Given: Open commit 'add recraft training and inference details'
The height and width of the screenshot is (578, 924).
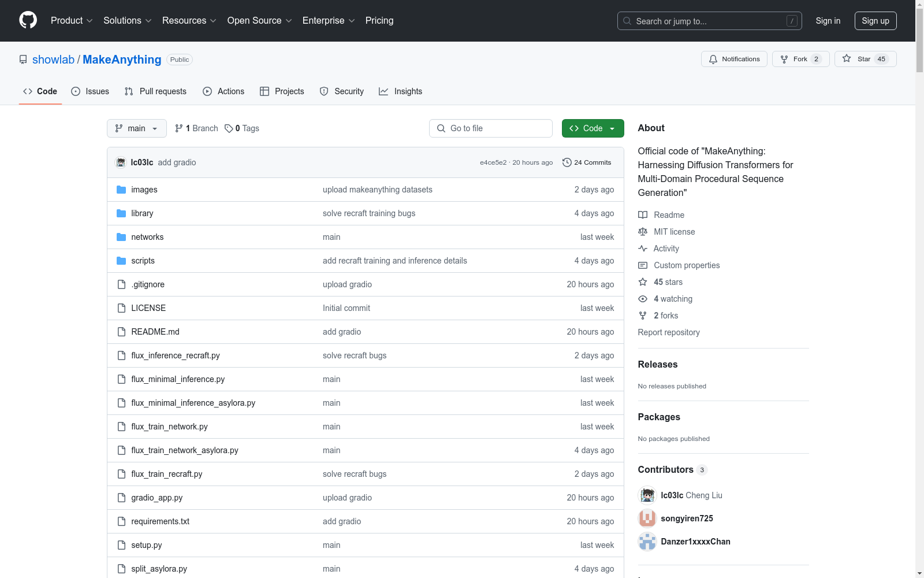Looking at the screenshot, I should pyautogui.click(x=395, y=261).
